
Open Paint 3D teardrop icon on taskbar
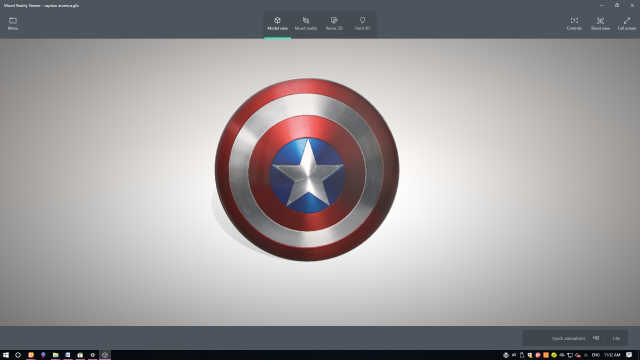click(43, 355)
